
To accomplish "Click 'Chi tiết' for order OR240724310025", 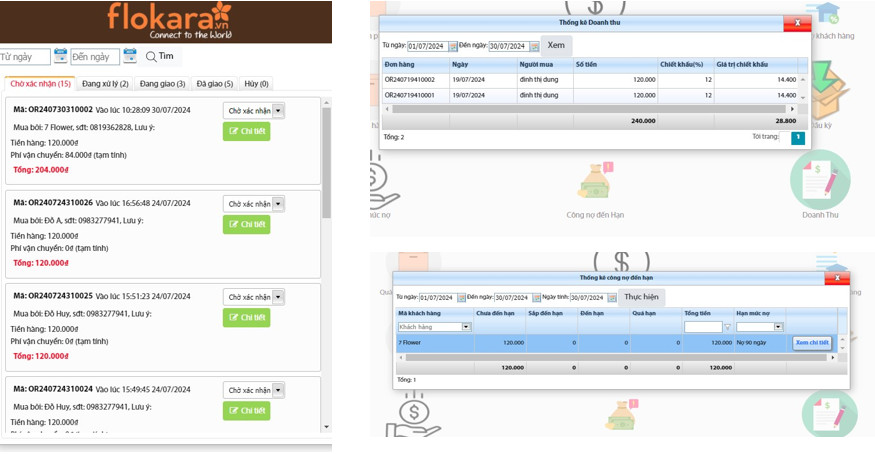I will [247, 318].
